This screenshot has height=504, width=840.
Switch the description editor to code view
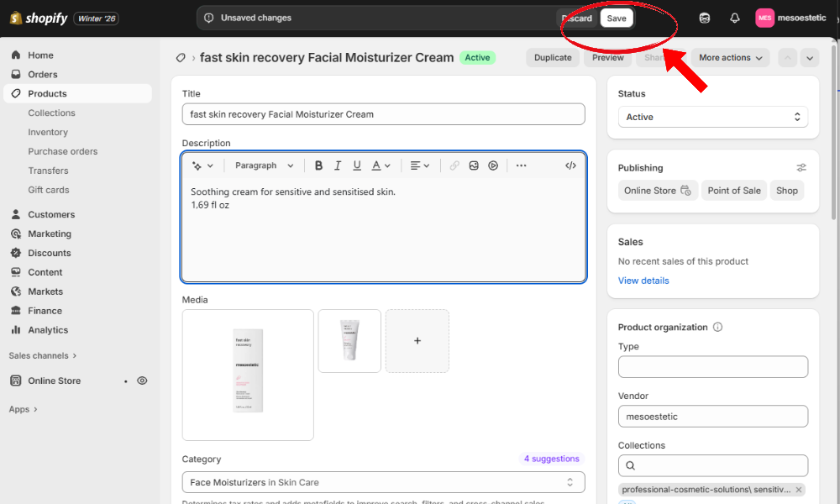click(x=570, y=165)
